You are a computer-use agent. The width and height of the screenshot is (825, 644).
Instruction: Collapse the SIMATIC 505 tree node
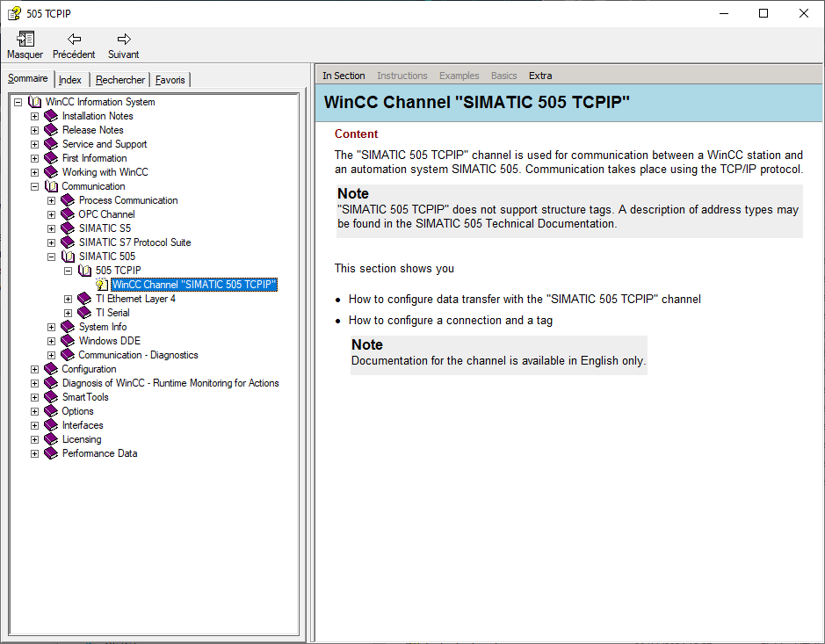52,257
